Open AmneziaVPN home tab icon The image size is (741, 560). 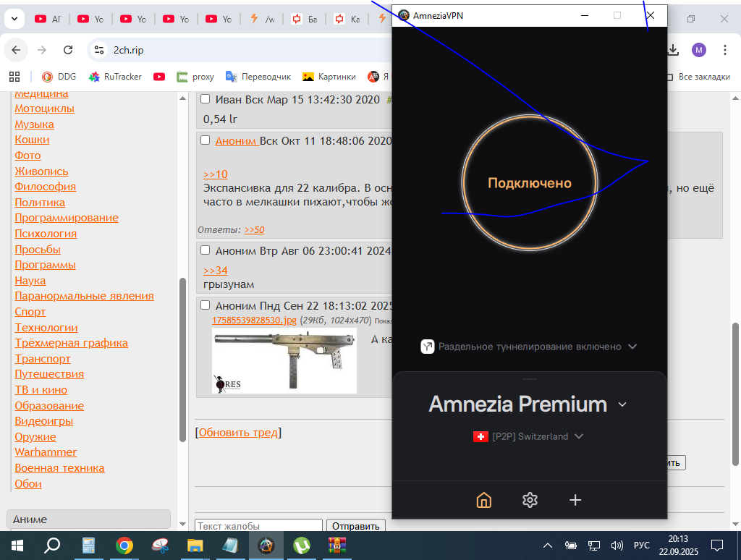coord(484,500)
